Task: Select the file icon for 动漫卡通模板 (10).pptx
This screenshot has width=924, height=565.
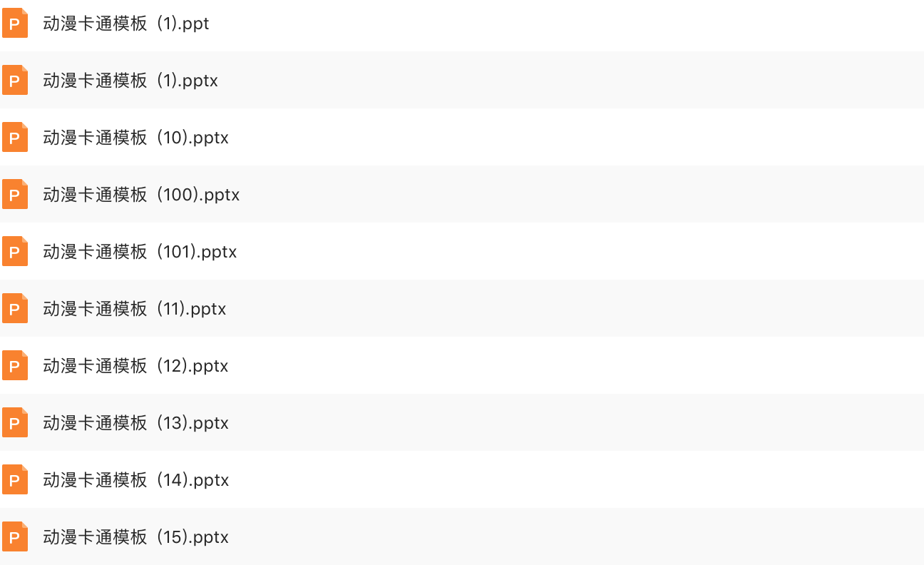Action: click(15, 137)
